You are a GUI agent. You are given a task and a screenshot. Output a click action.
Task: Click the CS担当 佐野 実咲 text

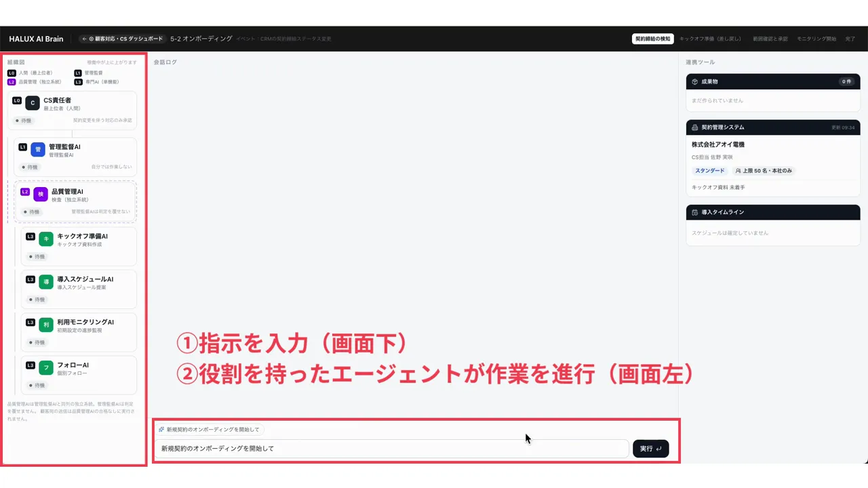(x=713, y=157)
